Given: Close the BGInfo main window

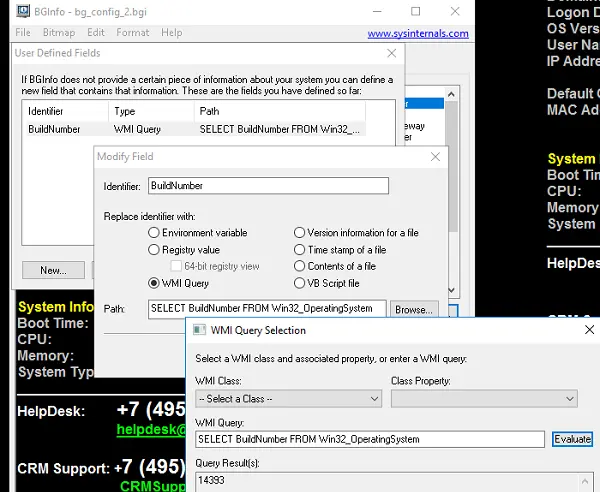Looking at the screenshot, I should (x=455, y=11).
